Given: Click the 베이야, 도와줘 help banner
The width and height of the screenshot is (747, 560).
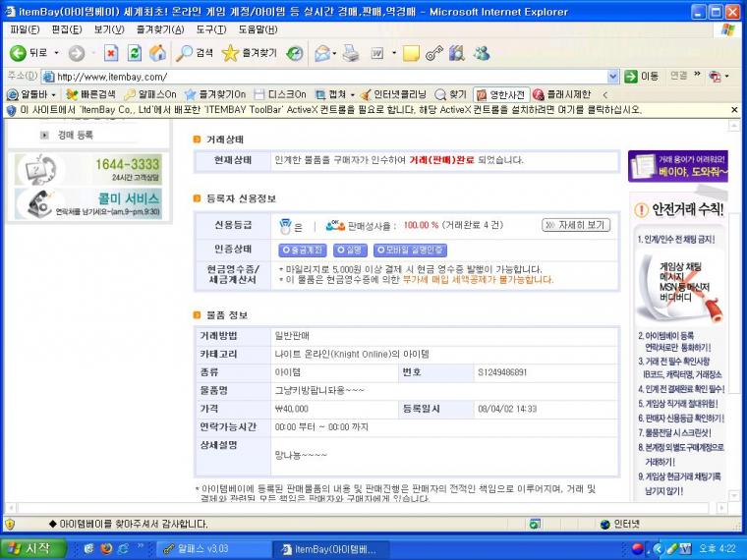Looking at the screenshot, I should click(678, 166).
